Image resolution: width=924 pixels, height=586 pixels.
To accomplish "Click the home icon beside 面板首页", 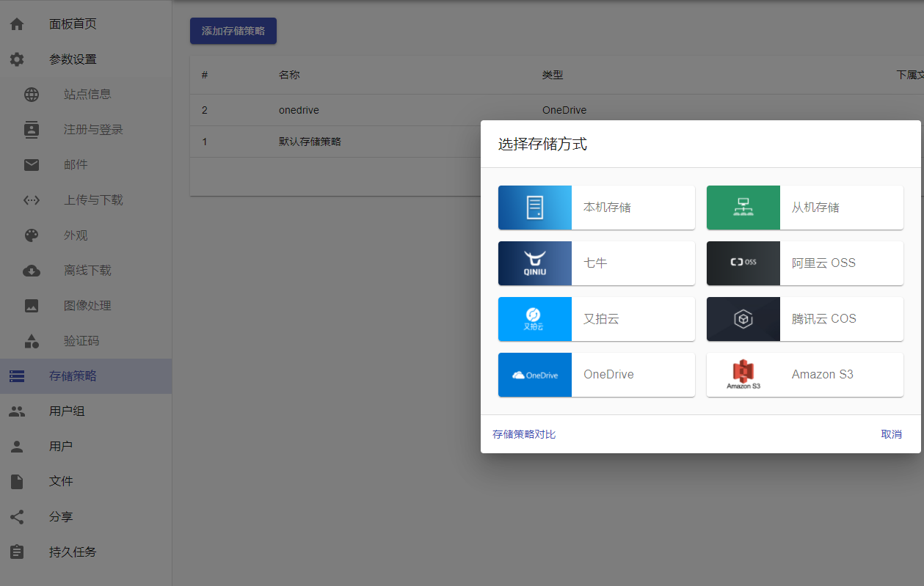I will click(x=17, y=24).
